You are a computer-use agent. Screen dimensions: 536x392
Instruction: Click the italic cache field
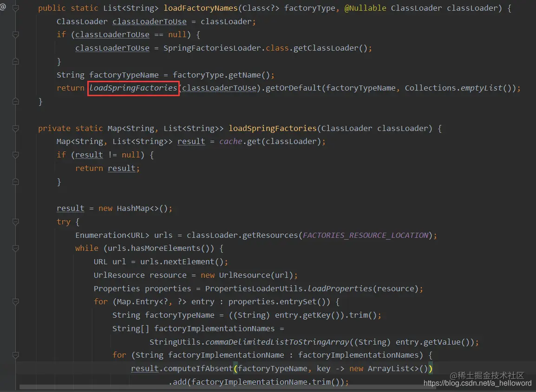coord(231,142)
